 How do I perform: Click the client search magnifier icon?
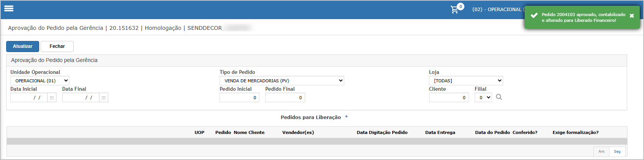(499, 97)
